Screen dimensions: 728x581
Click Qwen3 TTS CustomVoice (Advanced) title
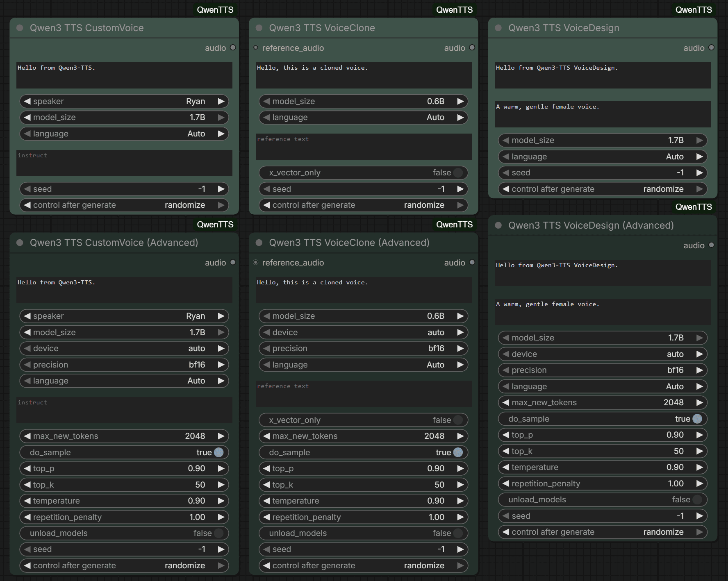click(114, 243)
